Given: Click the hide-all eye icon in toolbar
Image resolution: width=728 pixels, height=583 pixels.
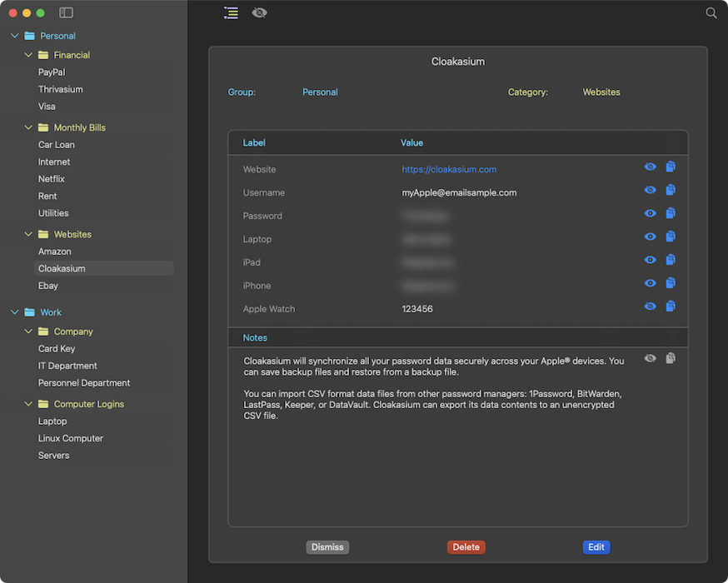Looking at the screenshot, I should (x=259, y=13).
